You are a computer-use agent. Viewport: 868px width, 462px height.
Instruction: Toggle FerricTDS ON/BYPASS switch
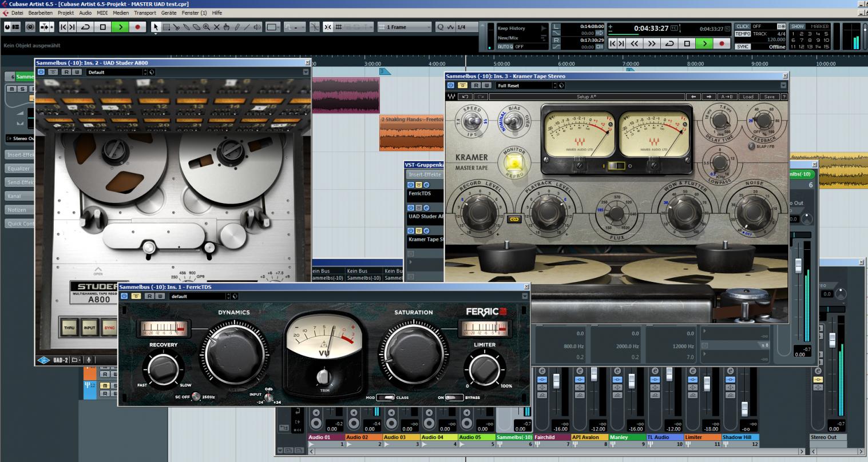click(454, 397)
